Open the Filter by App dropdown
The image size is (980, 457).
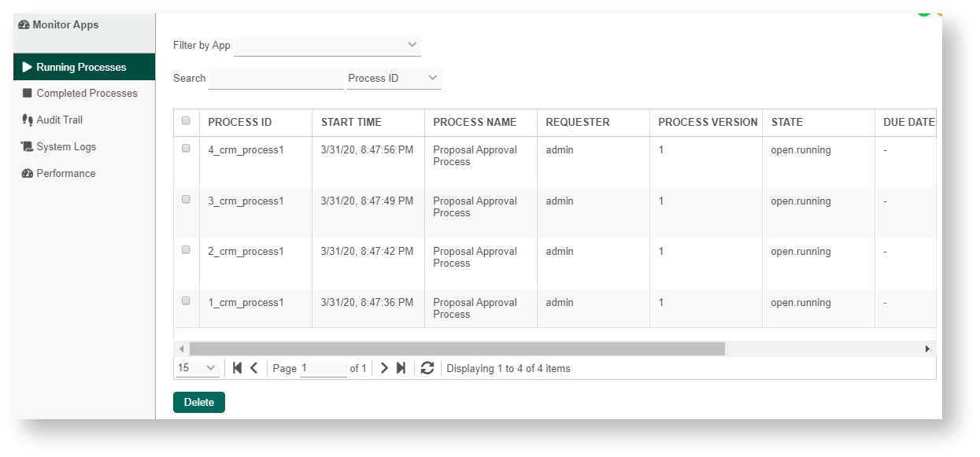point(327,46)
